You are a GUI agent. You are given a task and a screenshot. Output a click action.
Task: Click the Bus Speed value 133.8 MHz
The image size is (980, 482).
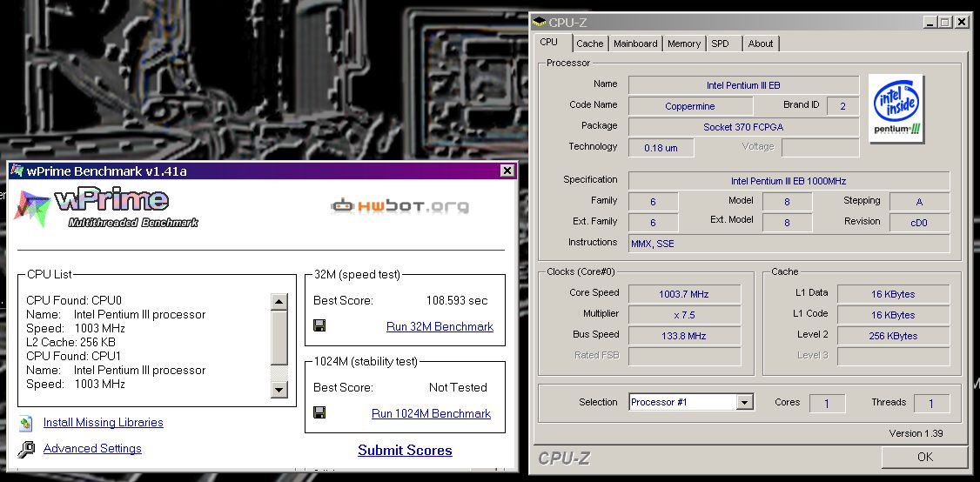tap(684, 336)
